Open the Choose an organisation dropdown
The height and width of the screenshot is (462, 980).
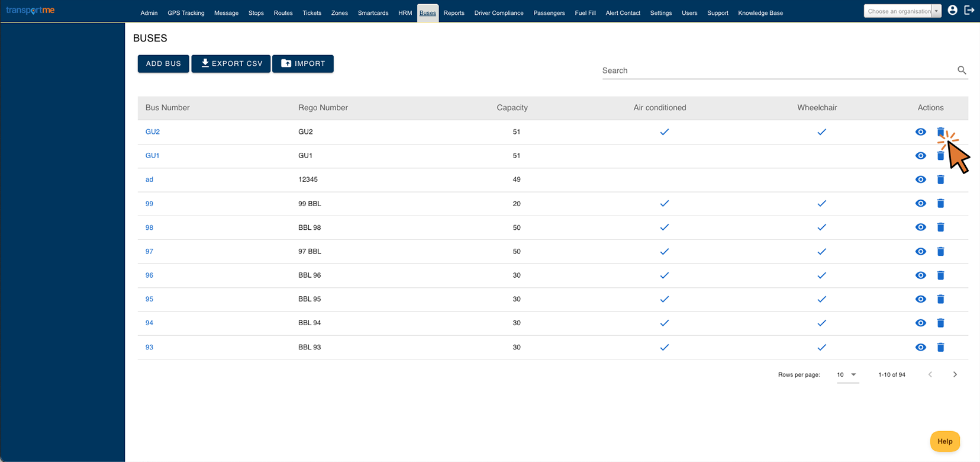click(x=902, y=11)
